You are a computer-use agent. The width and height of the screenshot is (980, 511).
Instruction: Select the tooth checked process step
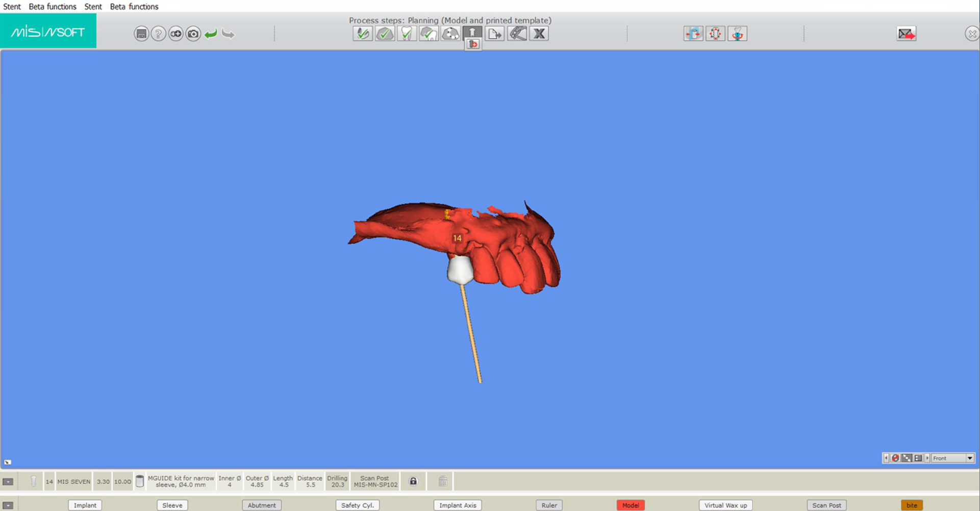407,34
